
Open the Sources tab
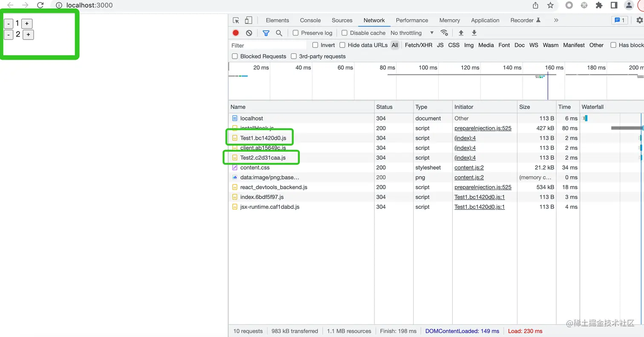coord(342,20)
